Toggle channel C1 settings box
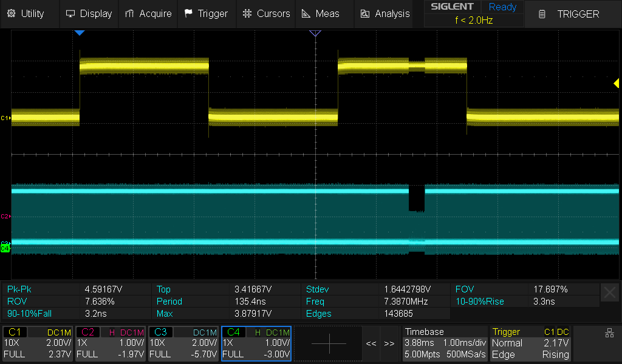This screenshot has width=622, height=364. tap(38, 343)
